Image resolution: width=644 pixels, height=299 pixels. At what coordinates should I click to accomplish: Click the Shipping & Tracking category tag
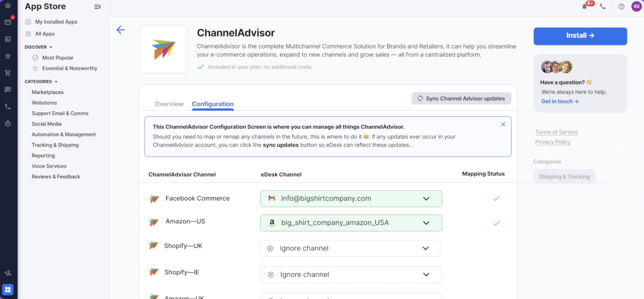[x=564, y=177]
